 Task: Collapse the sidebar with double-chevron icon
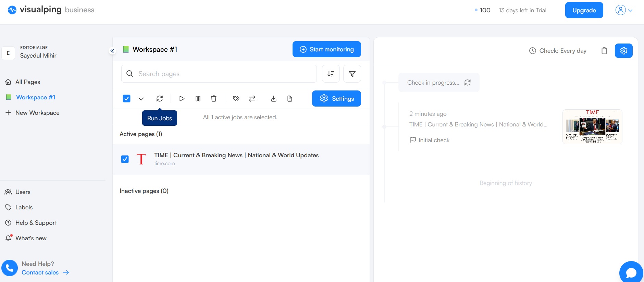pyautogui.click(x=112, y=51)
